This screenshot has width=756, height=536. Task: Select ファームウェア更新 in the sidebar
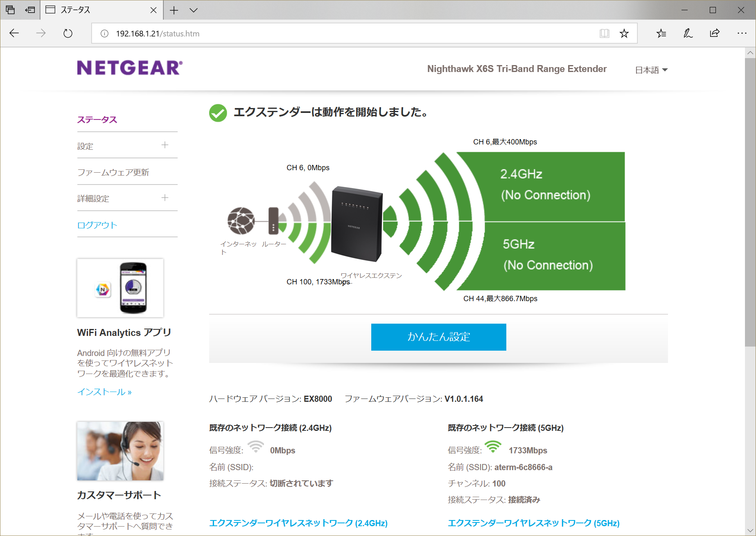click(x=113, y=172)
